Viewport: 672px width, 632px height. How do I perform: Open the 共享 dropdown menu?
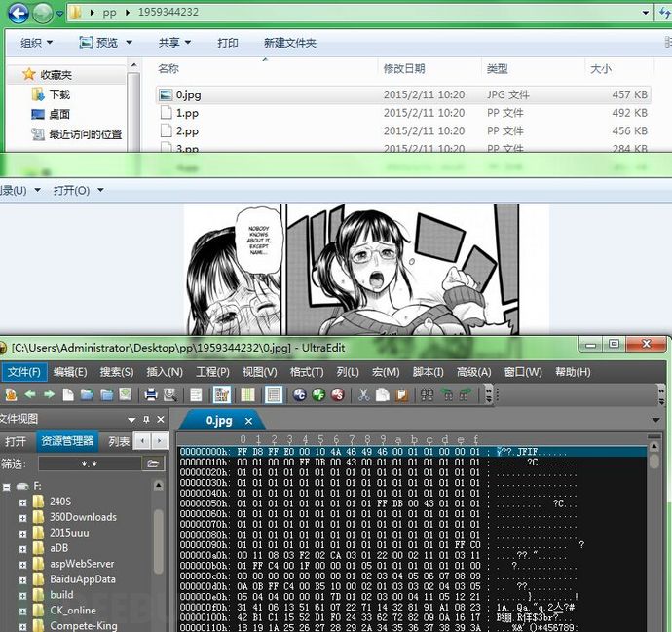click(175, 43)
